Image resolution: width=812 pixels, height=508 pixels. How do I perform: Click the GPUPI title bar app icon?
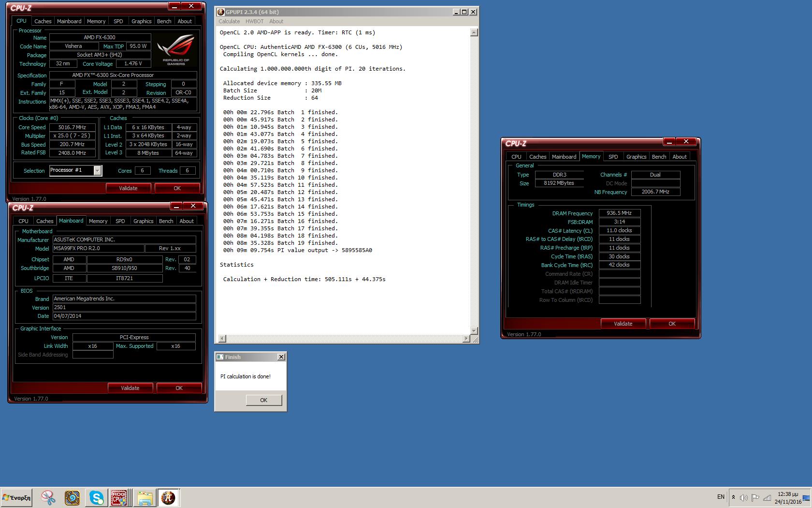[x=220, y=12]
